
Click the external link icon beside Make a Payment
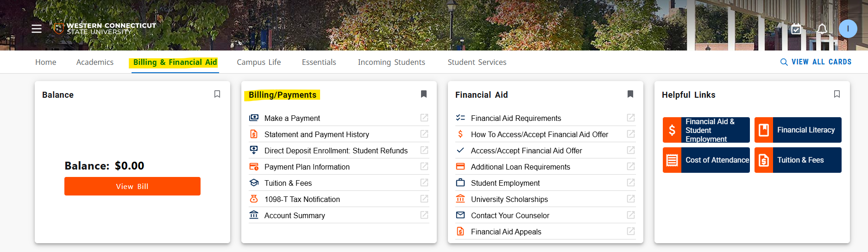(x=424, y=118)
